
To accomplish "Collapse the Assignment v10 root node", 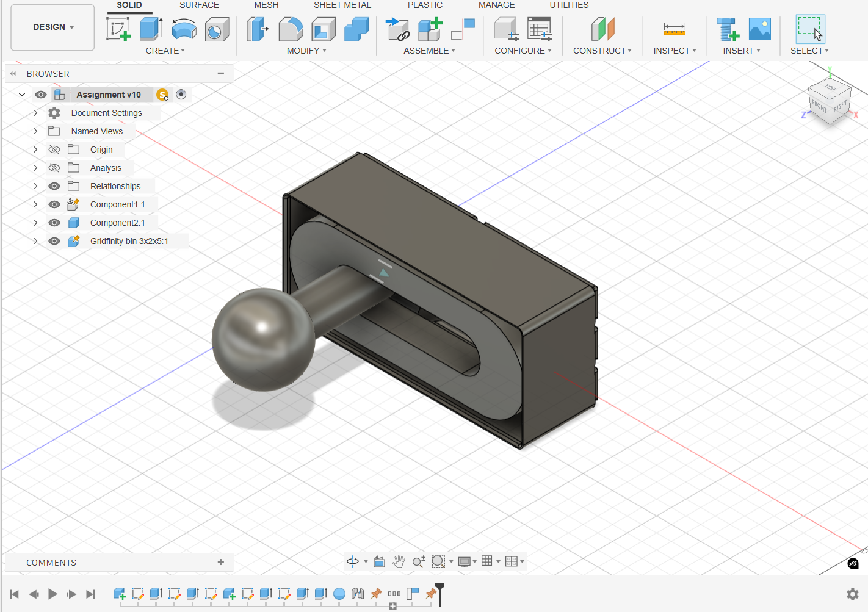I will 22,95.
